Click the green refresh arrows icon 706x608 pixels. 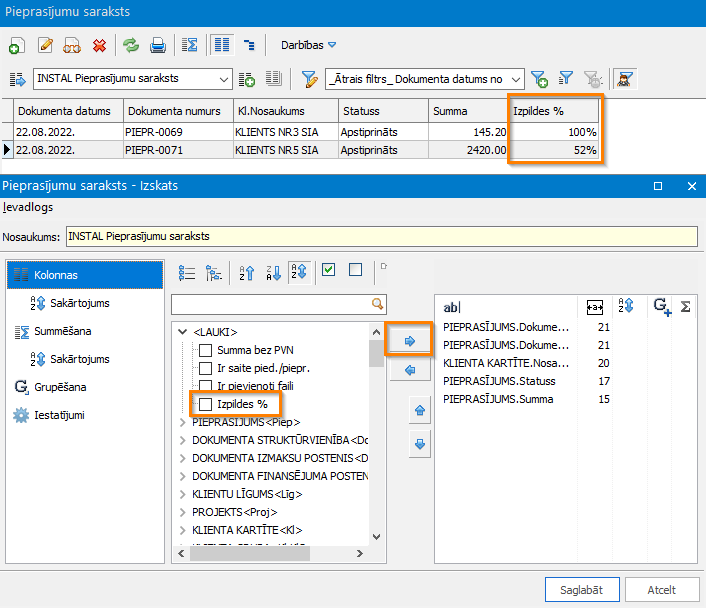point(130,45)
